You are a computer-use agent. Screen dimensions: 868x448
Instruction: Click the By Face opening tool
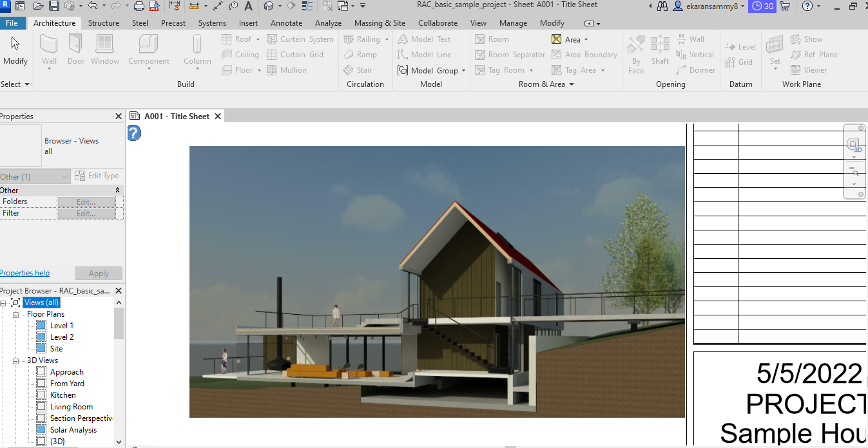tap(636, 54)
